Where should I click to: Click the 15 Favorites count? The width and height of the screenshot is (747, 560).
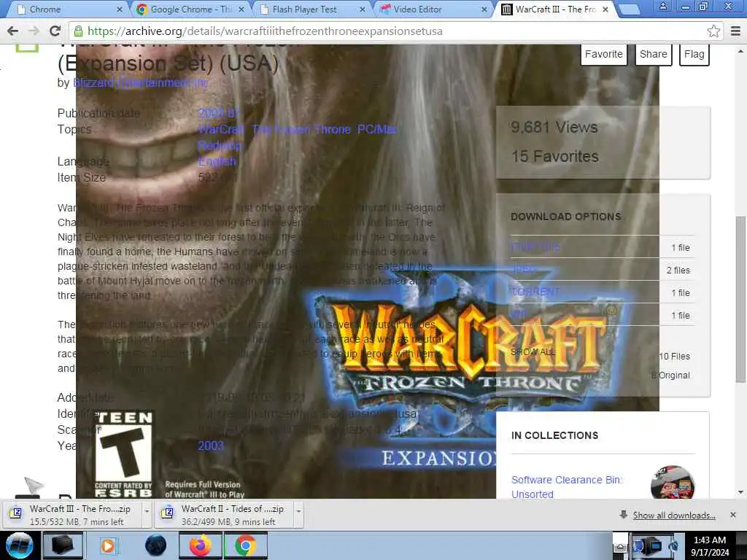555,156
